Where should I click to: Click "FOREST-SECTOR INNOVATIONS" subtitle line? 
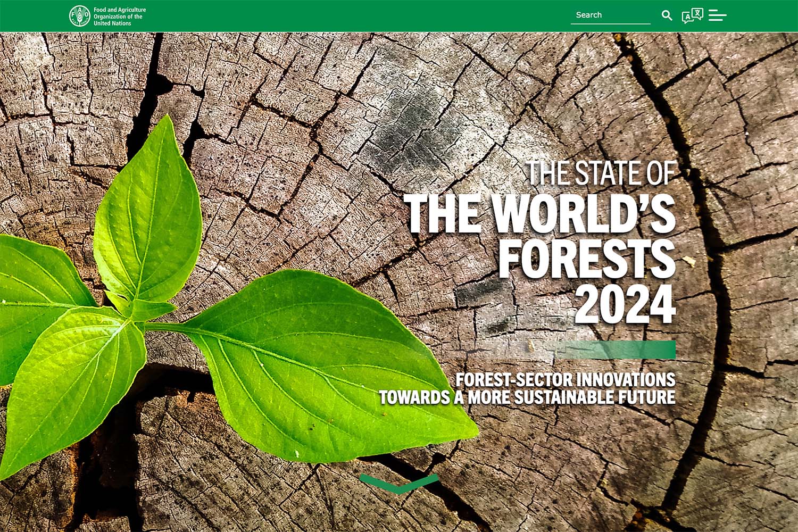coord(566,380)
